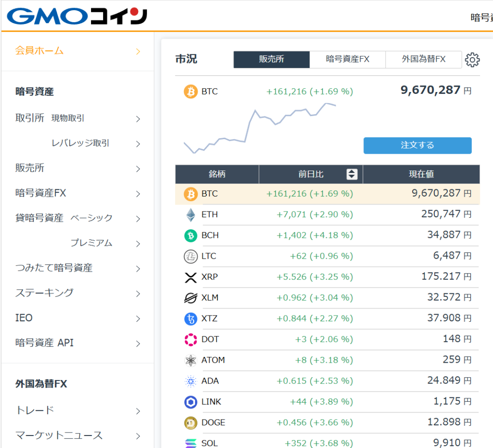493x448 pixels.
Task: Open ステーキング in the sidebar
Action: pos(44,293)
